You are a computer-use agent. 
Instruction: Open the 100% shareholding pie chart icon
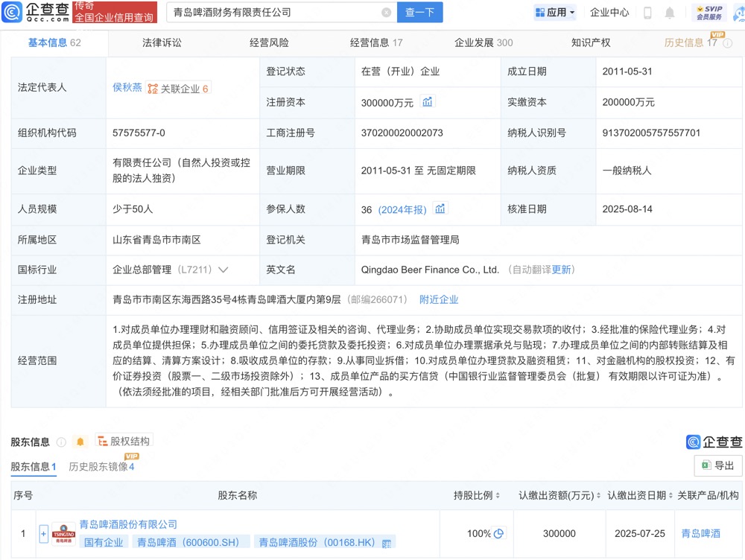pos(498,533)
